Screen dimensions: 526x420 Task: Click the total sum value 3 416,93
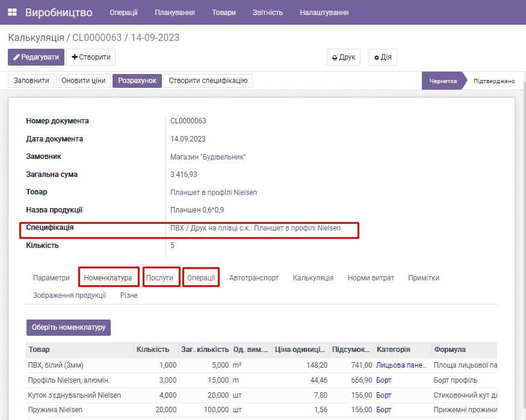pos(184,174)
